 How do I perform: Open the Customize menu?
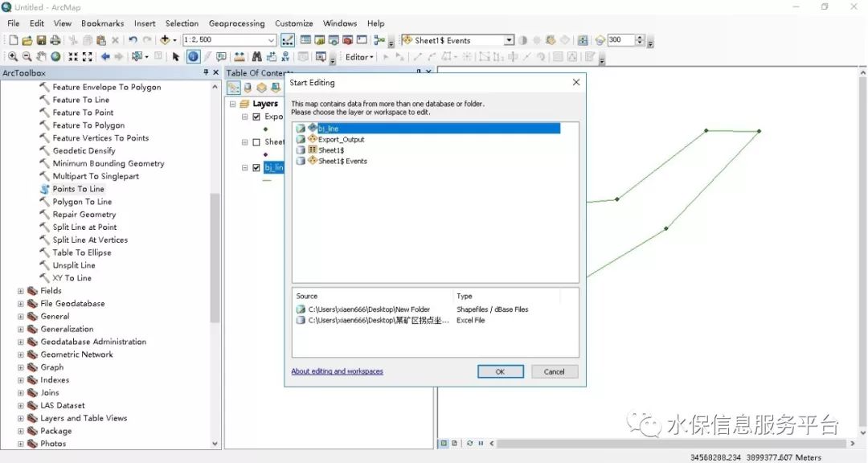pyautogui.click(x=294, y=23)
